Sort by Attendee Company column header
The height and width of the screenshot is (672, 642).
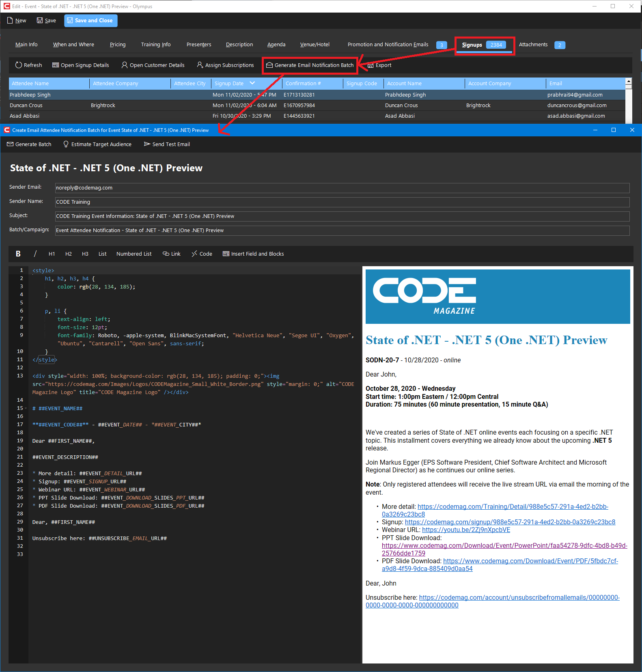coord(130,84)
